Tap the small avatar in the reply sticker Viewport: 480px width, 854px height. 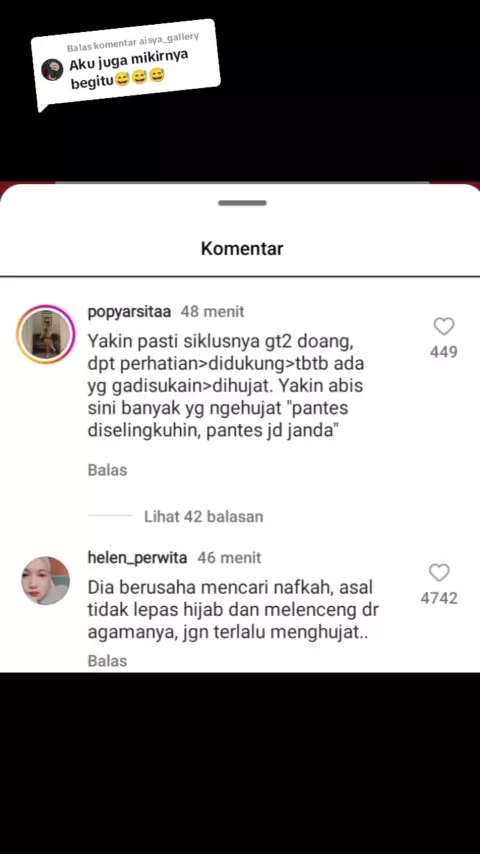[52, 70]
